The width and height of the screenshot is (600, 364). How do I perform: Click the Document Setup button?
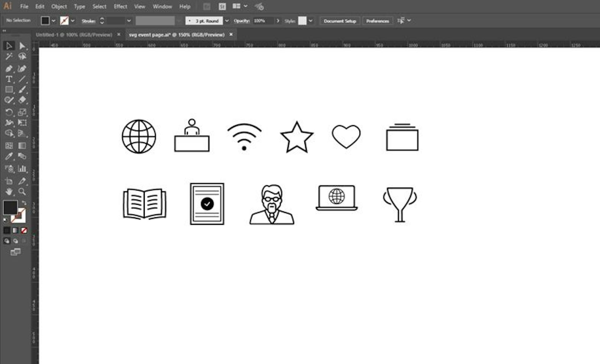click(x=340, y=21)
